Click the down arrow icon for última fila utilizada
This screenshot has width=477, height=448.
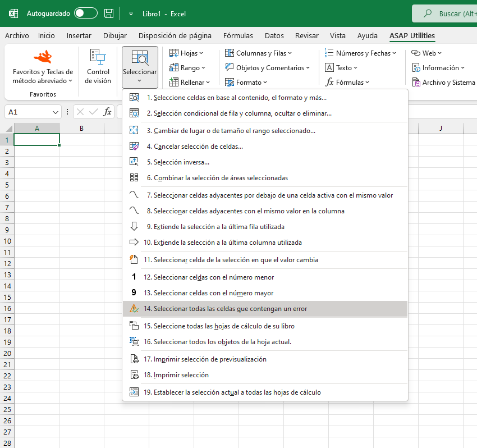(134, 226)
